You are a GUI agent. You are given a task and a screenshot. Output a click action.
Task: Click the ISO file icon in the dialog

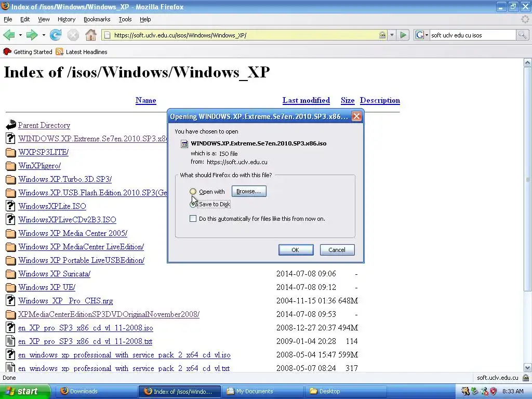(184, 144)
